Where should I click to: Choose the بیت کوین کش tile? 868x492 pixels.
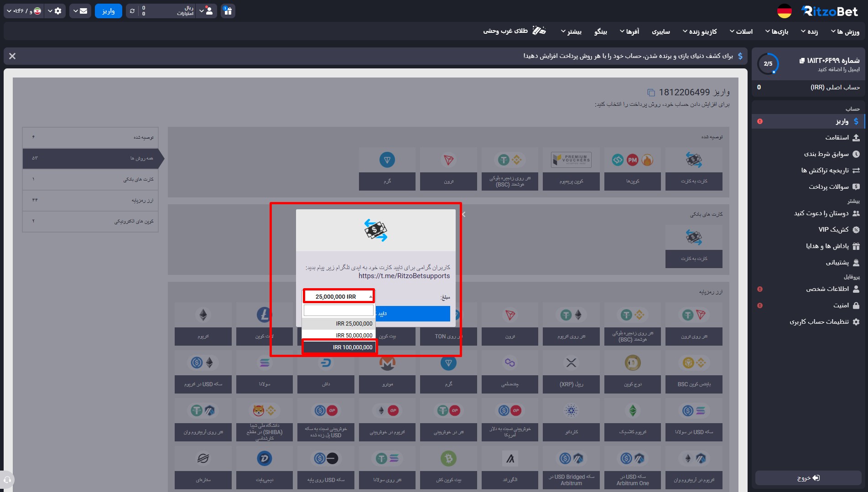(448, 467)
